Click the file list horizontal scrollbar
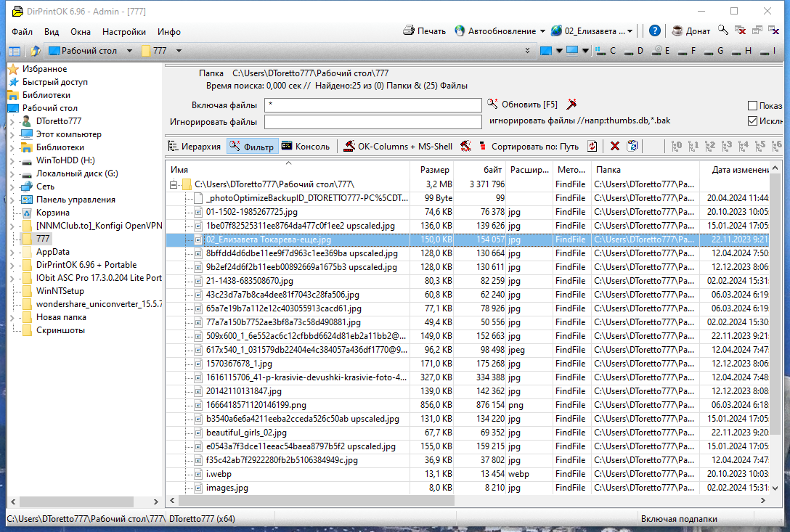 pyautogui.click(x=317, y=500)
